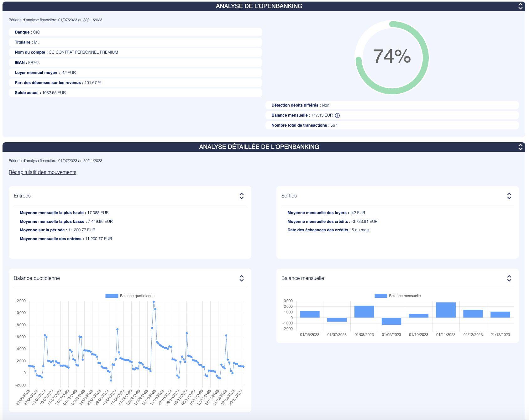Collapse the Balance quotidienne chart card

(x=242, y=278)
